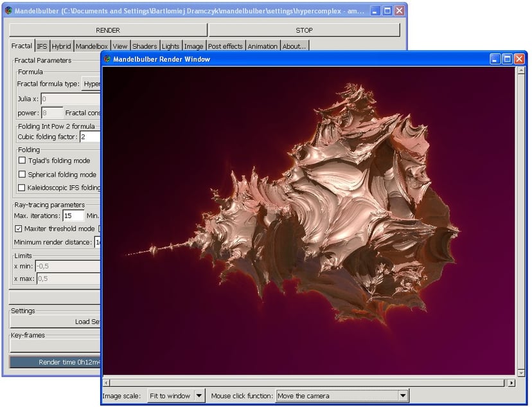The width and height of the screenshot is (532, 407).
Task: Go to the Post effects tab
Action: pyautogui.click(x=225, y=46)
